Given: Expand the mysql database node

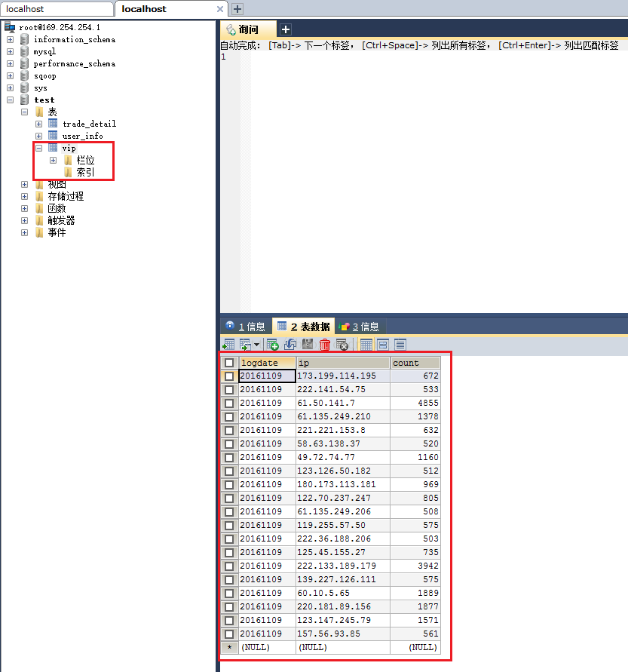Looking at the screenshot, I should pyautogui.click(x=11, y=51).
